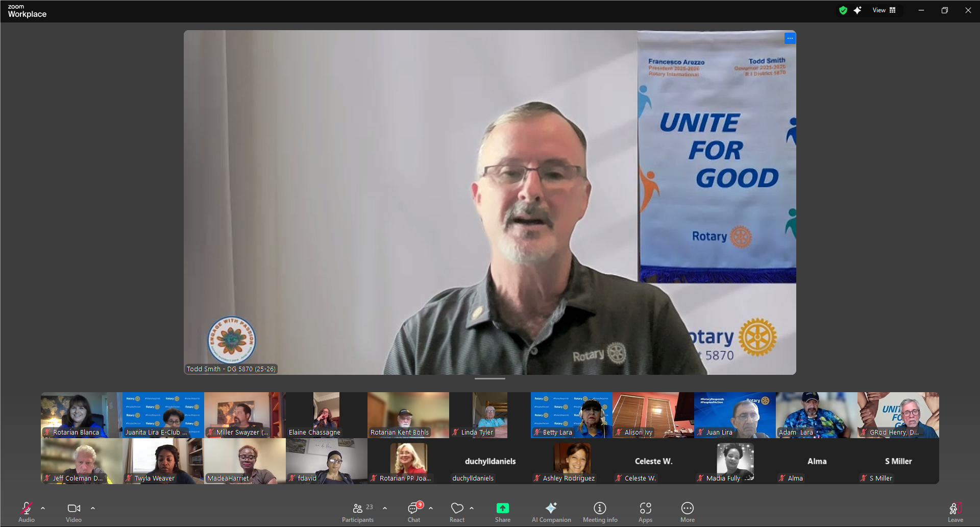Select duchylldaniels participant tile

tap(490, 461)
